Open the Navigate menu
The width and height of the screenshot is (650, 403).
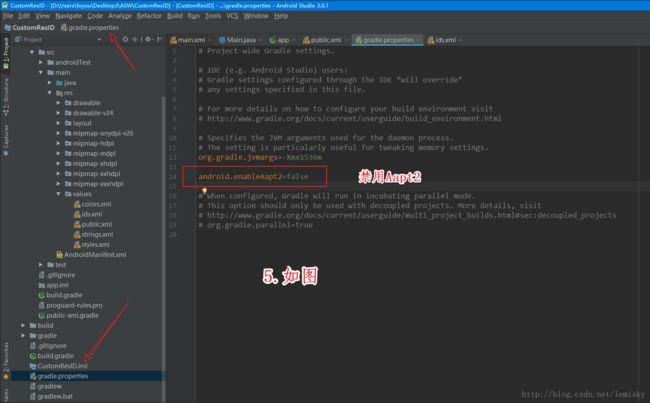click(x=68, y=16)
